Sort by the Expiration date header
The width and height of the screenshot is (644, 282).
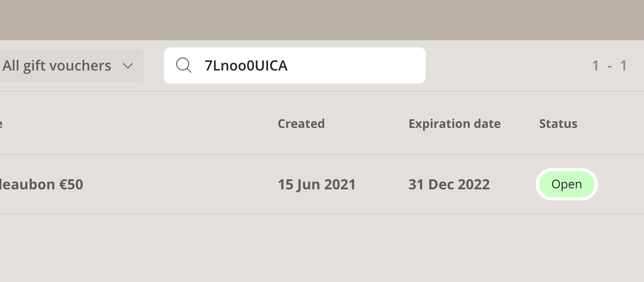click(454, 123)
